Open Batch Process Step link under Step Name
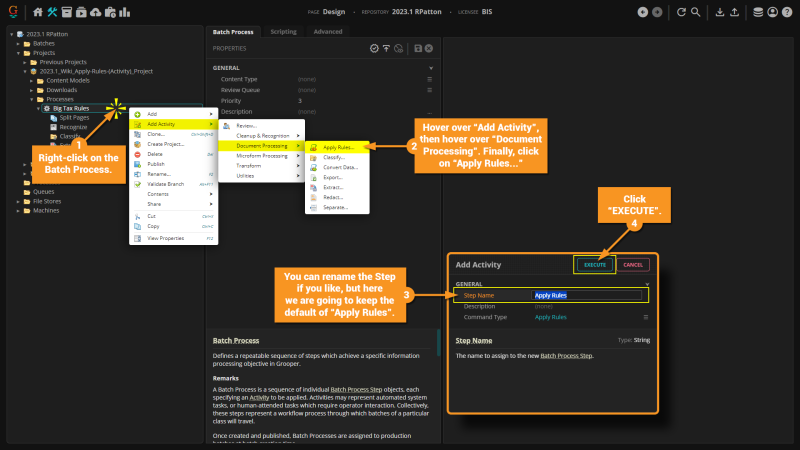Viewport: 800px width, 450px height. coord(566,356)
